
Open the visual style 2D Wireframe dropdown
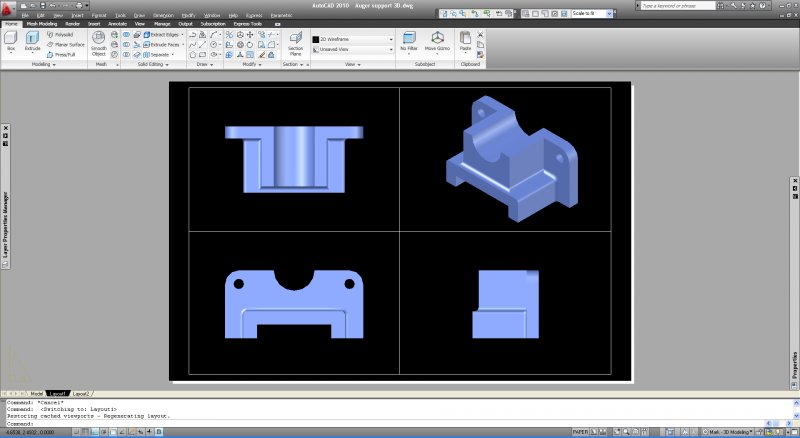pyautogui.click(x=353, y=39)
